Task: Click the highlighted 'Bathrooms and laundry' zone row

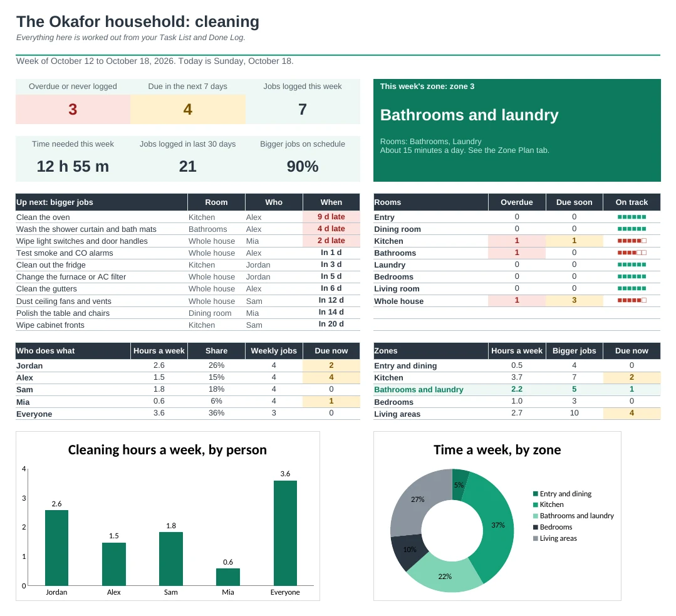Action: coord(517,389)
